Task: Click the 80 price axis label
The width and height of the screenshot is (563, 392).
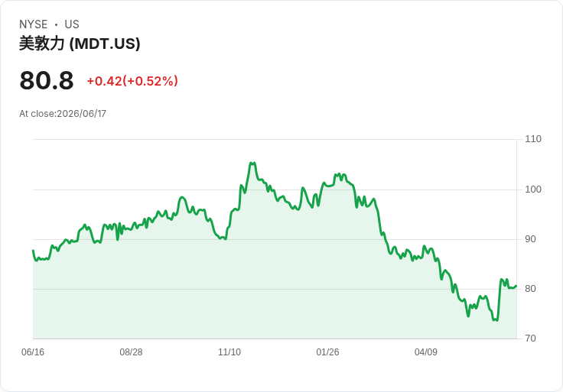Action: 530,289
